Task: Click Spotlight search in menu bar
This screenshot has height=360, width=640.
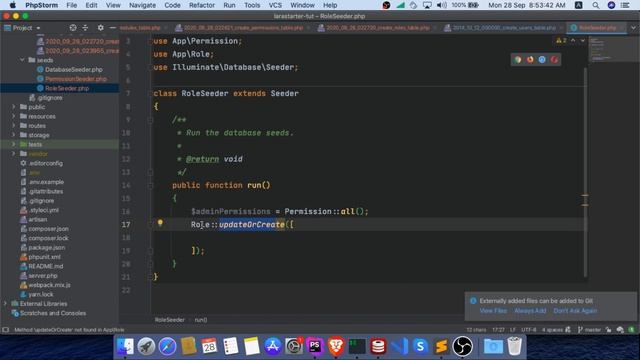Action: 596,5
